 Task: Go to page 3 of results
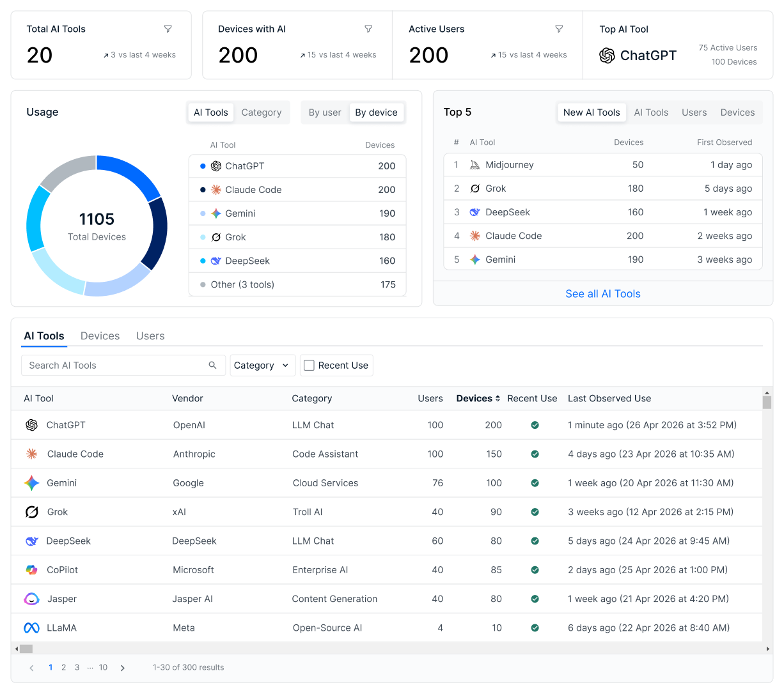pyautogui.click(x=77, y=667)
